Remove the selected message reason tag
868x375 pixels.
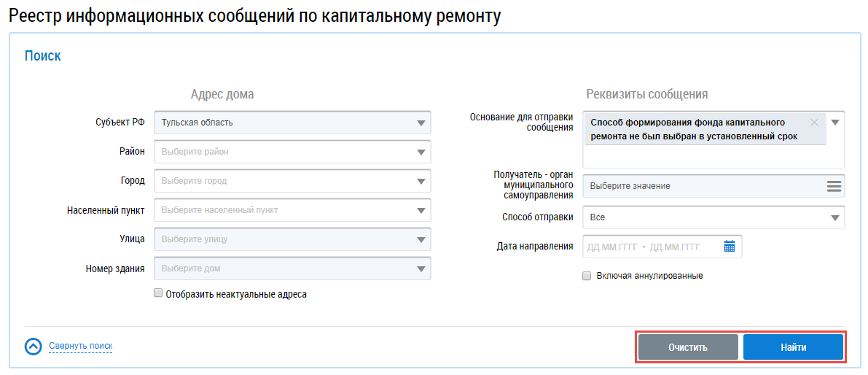tap(815, 123)
